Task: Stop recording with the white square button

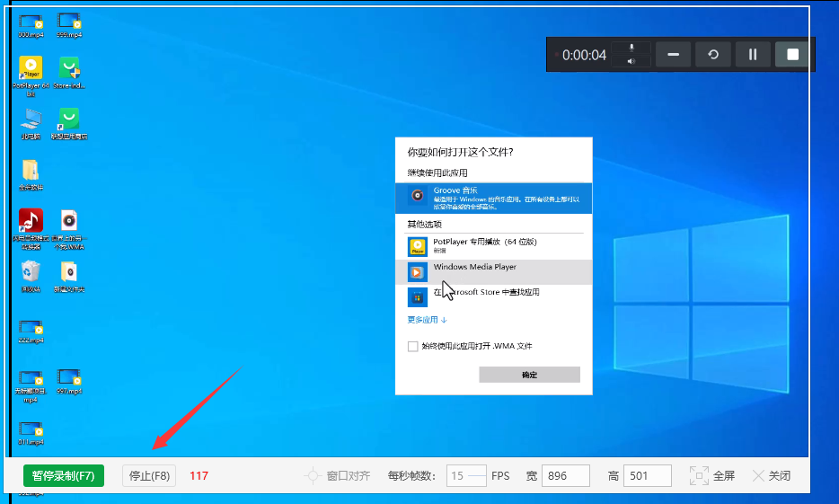Action: 792,55
